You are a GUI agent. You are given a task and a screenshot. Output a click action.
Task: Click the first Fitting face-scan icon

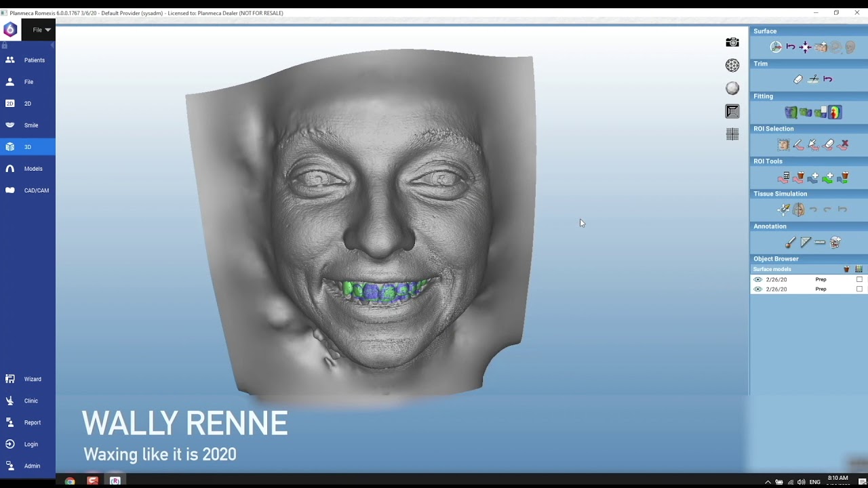[791, 112]
